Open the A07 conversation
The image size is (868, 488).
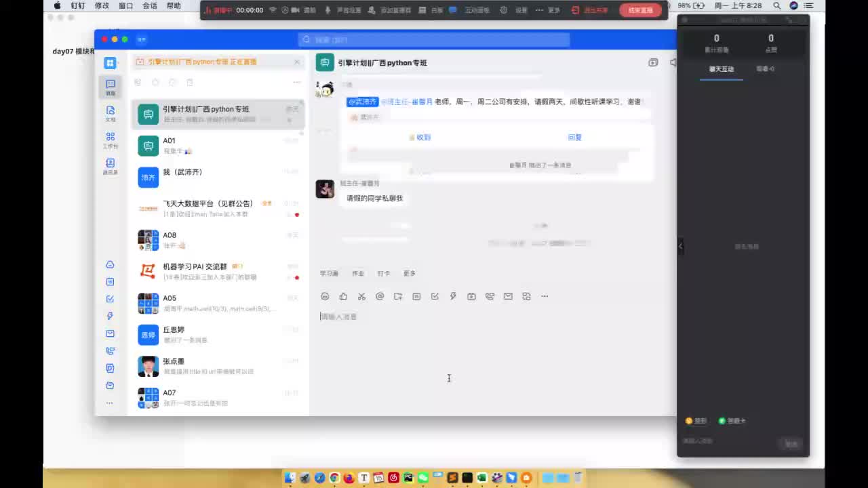pyautogui.click(x=218, y=397)
